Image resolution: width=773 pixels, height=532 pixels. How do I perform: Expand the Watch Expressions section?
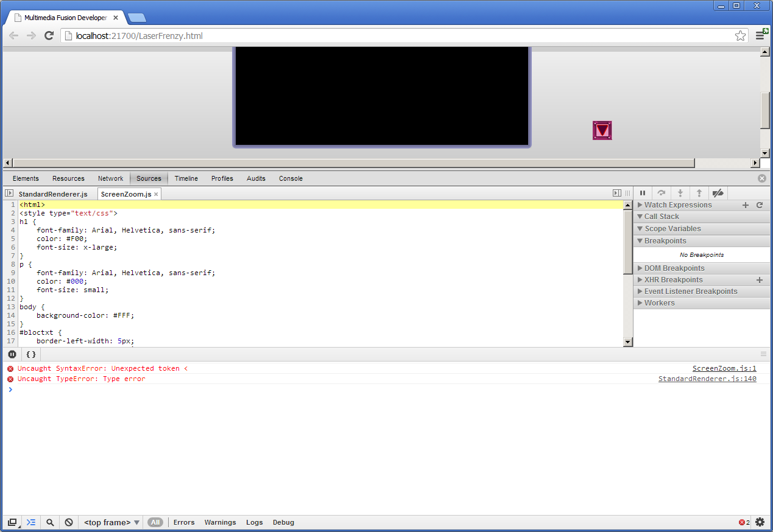click(x=677, y=205)
